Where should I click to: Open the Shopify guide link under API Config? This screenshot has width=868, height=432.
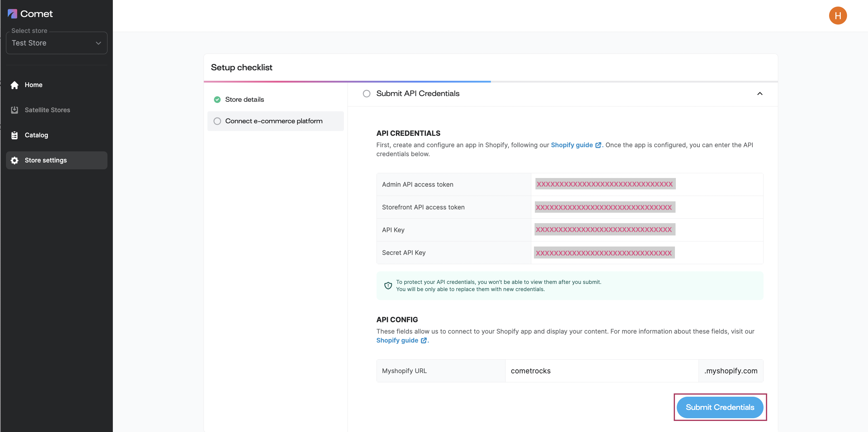(397, 340)
